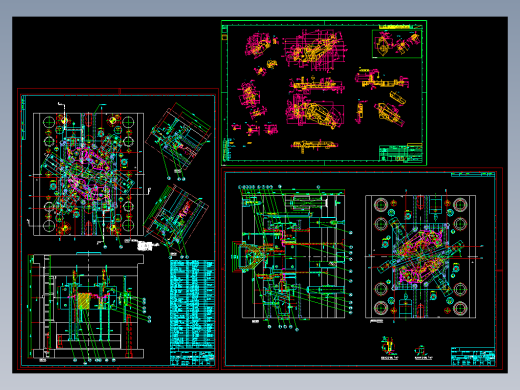This screenshot has width=520, height=390.
Task: Click the title block of the green part sheet
Action: tap(401, 153)
